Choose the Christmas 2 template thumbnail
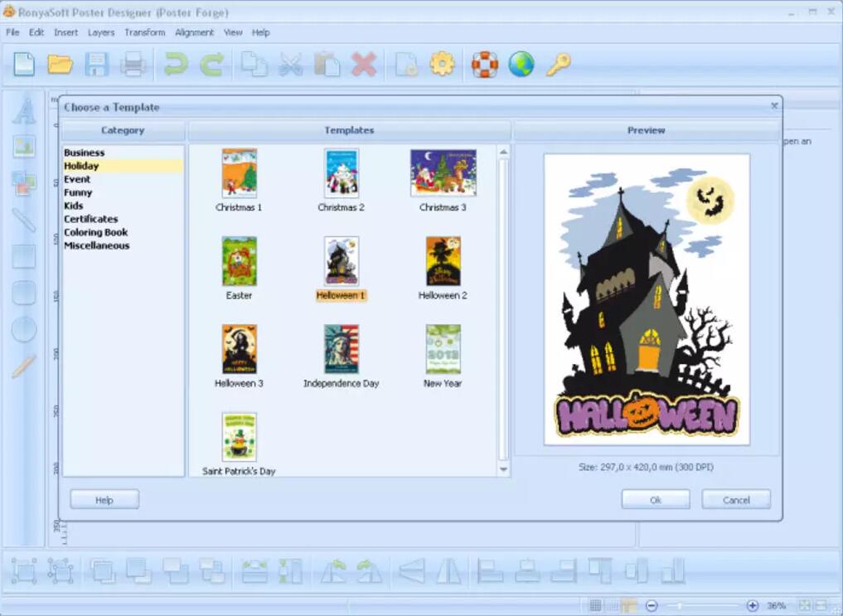843x616 pixels. pyautogui.click(x=342, y=173)
